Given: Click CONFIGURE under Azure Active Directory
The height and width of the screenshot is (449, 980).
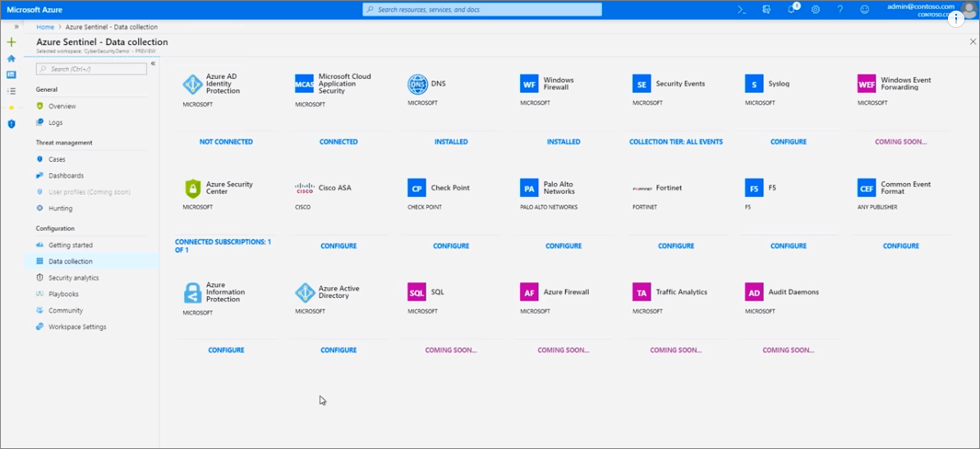Looking at the screenshot, I should pyautogui.click(x=338, y=350).
